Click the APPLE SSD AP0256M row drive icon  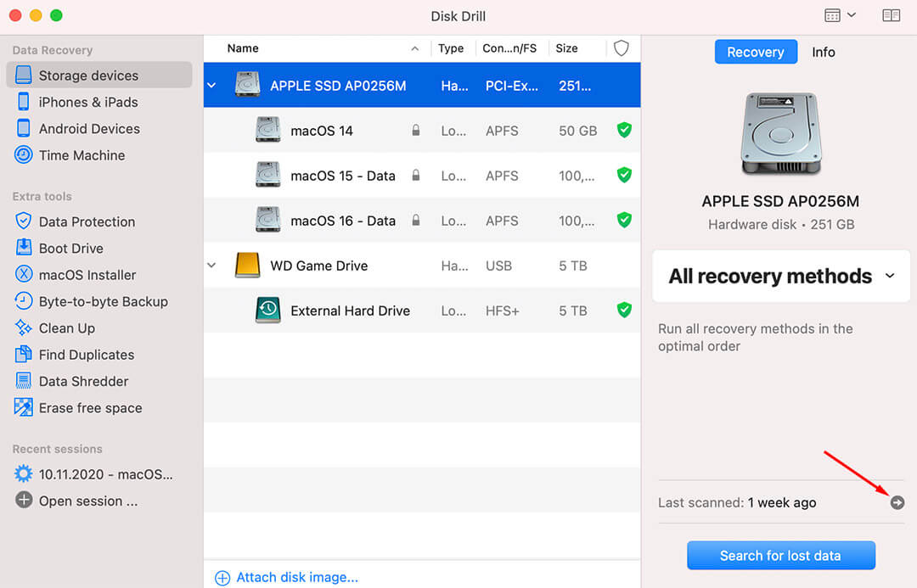coord(247,85)
